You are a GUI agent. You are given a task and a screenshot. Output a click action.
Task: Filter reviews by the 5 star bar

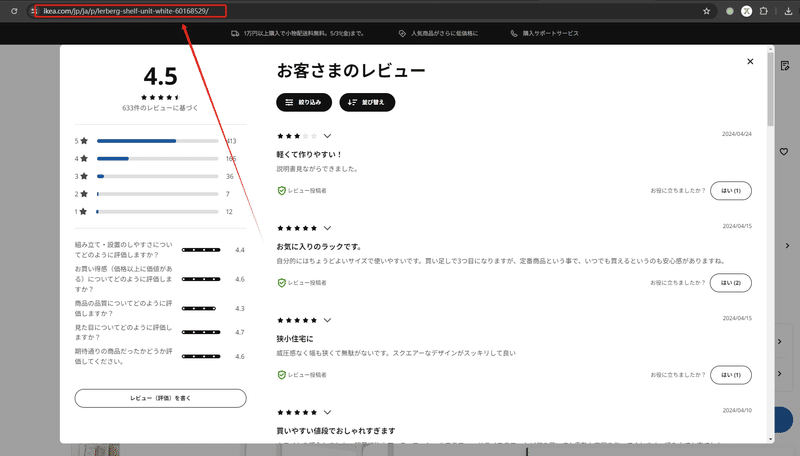pyautogui.click(x=157, y=141)
